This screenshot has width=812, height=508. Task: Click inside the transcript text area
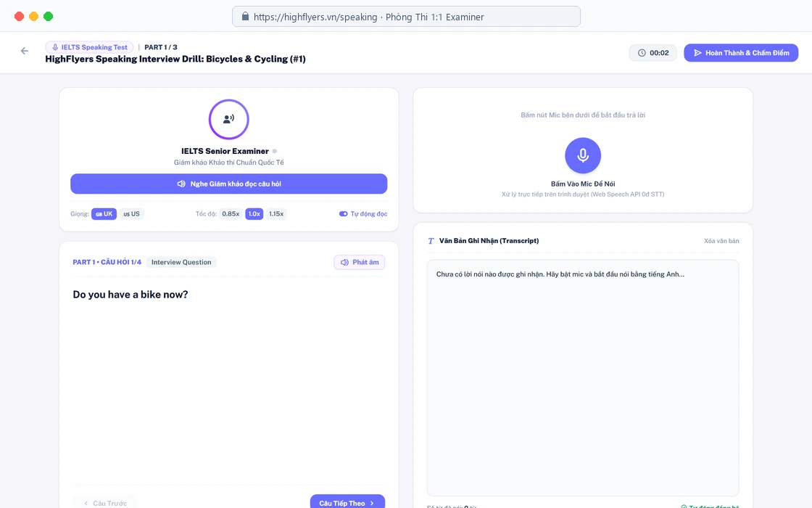583,378
